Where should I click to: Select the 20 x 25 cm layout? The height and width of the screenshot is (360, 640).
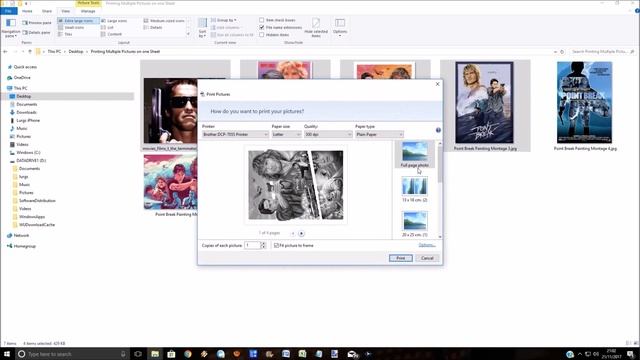pos(415,224)
